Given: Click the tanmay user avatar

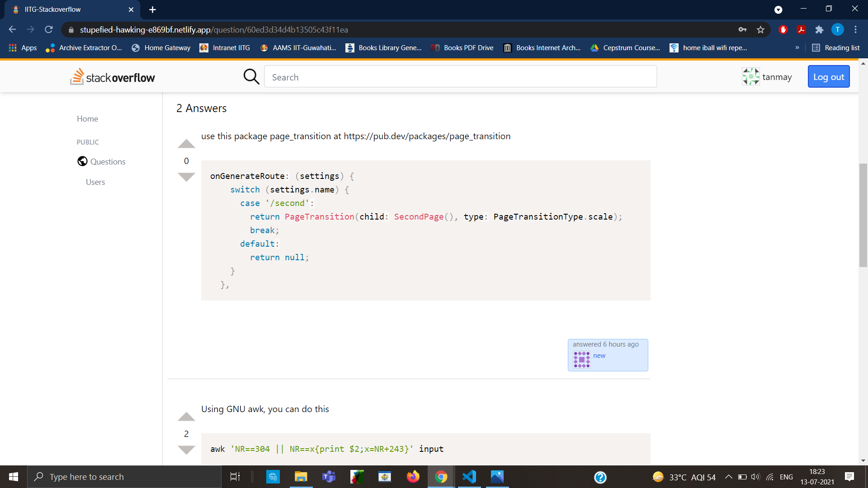Looking at the screenshot, I should (750, 77).
